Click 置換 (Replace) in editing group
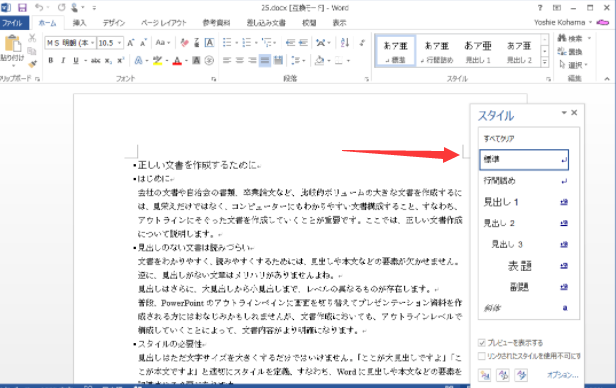The width and height of the screenshot is (616, 388). [570, 51]
